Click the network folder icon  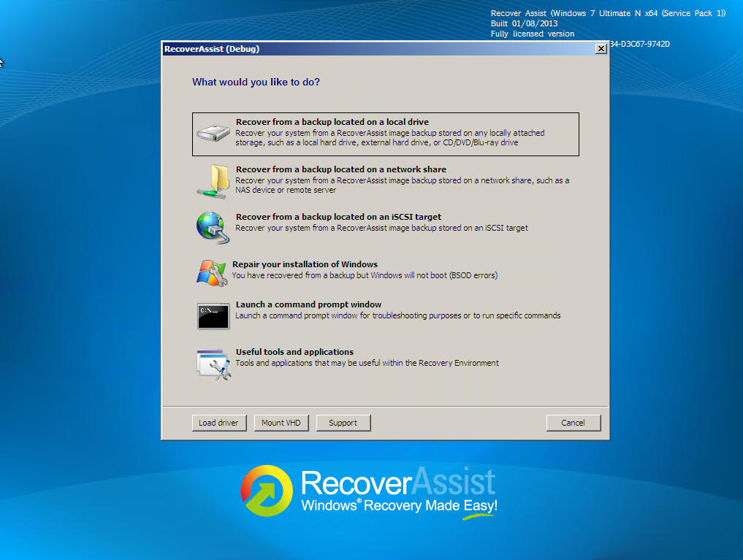[x=213, y=181]
